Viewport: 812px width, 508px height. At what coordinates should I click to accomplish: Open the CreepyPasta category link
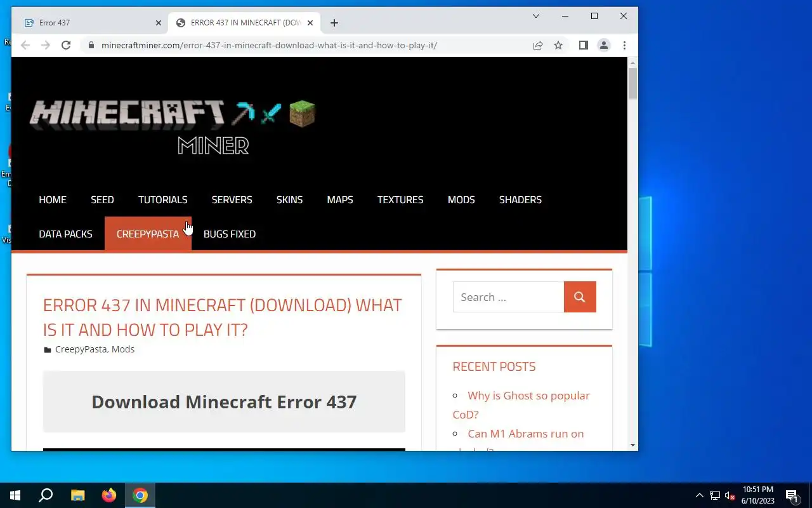(81, 349)
